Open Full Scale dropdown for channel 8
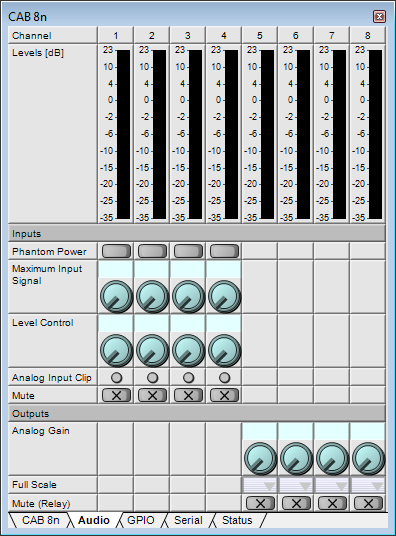This screenshot has width=396, height=536. click(x=368, y=485)
